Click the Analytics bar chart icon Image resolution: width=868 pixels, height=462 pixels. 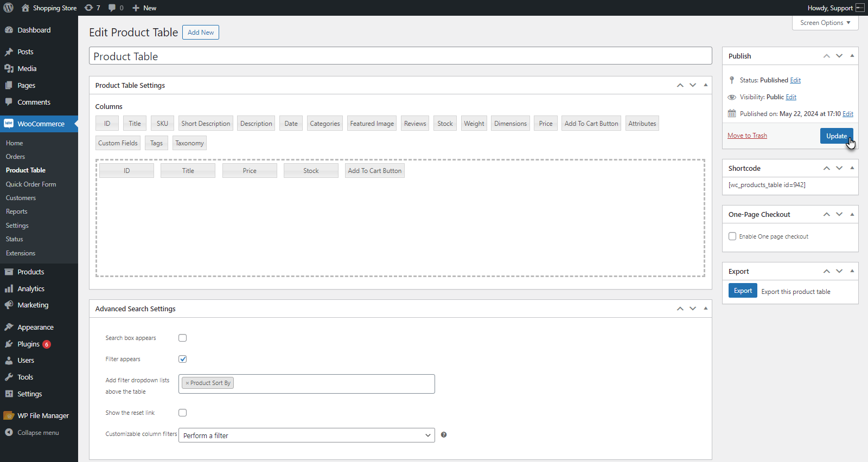pos(9,289)
